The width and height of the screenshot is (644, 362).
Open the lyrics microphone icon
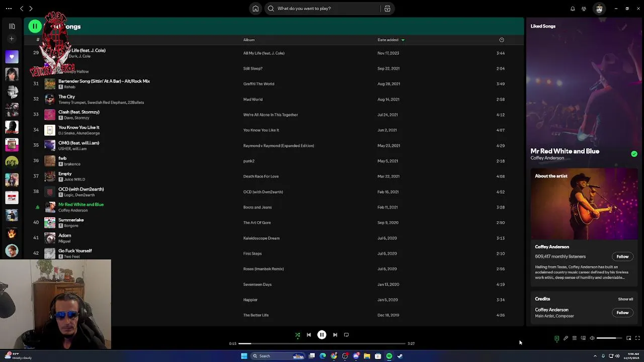[x=566, y=338]
